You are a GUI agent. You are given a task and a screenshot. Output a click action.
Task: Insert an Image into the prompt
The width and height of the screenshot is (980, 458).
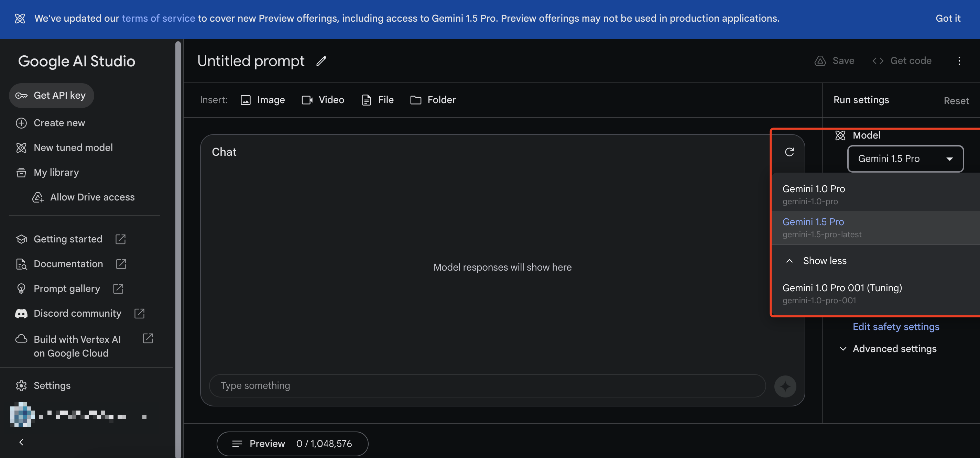262,100
